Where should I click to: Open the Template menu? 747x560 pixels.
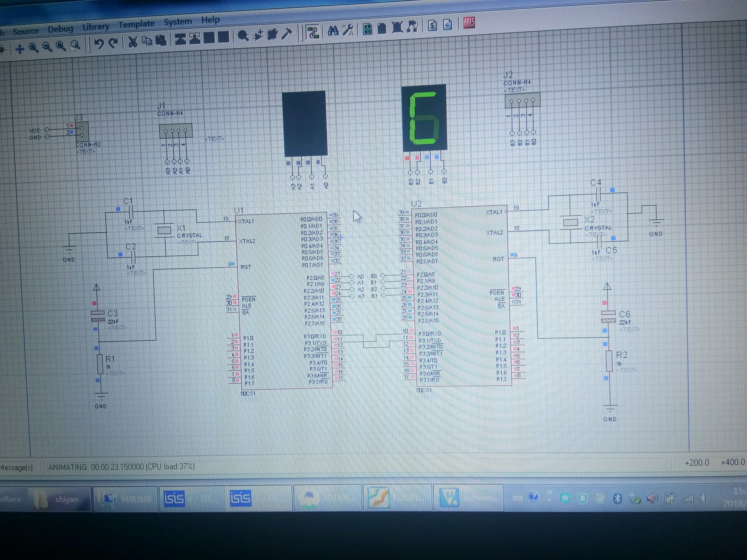pyautogui.click(x=136, y=24)
